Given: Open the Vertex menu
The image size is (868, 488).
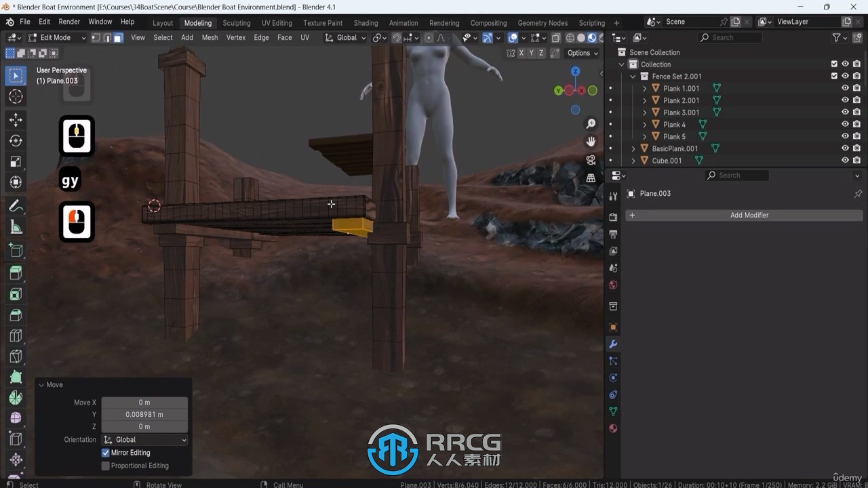Looking at the screenshot, I should (x=236, y=38).
